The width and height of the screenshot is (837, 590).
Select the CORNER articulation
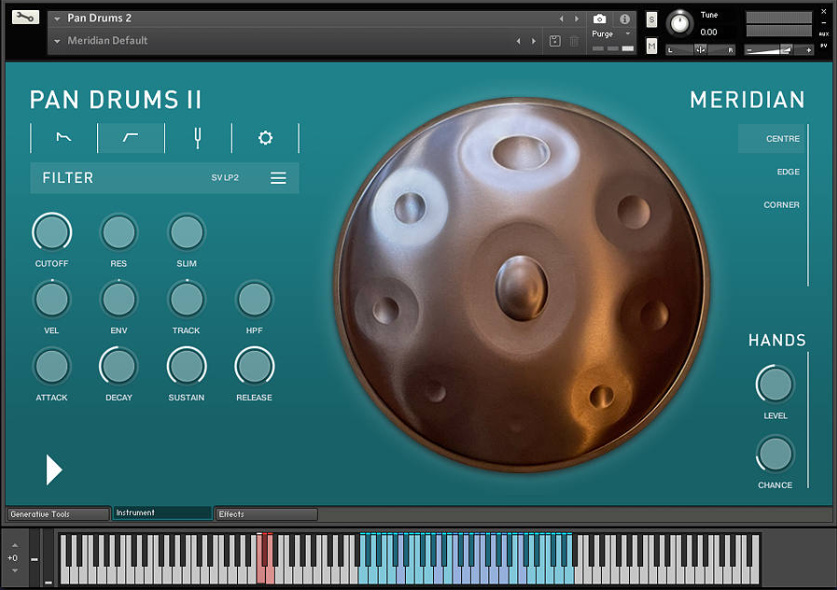tap(781, 205)
